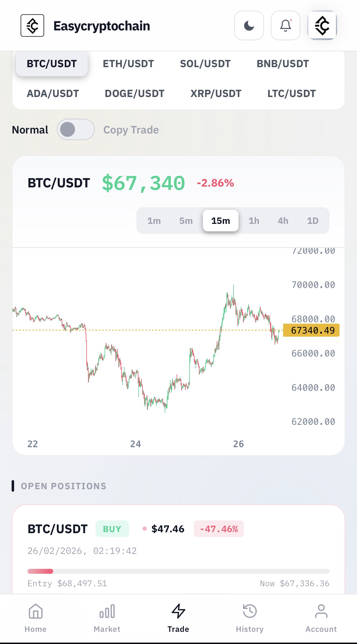Viewport: 357px width, 644px height.
Task: Select the LTC/USDT trading pair
Action: (x=291, y=93)
